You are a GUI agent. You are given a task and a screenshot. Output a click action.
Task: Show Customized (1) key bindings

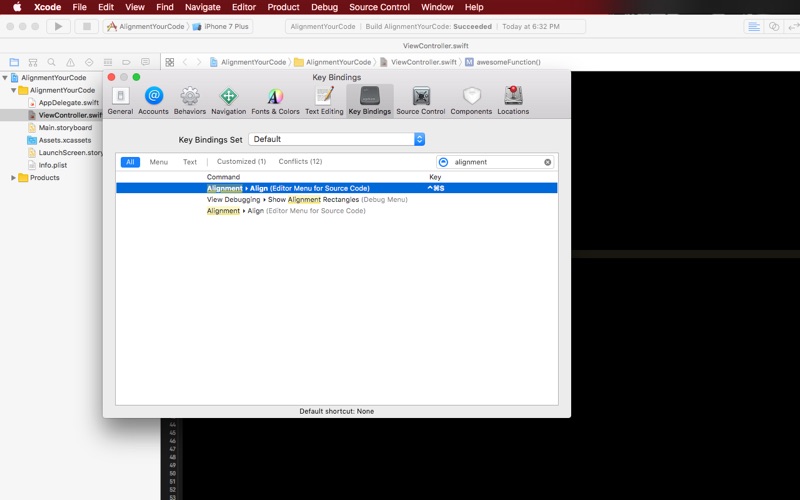pos(241,161)
